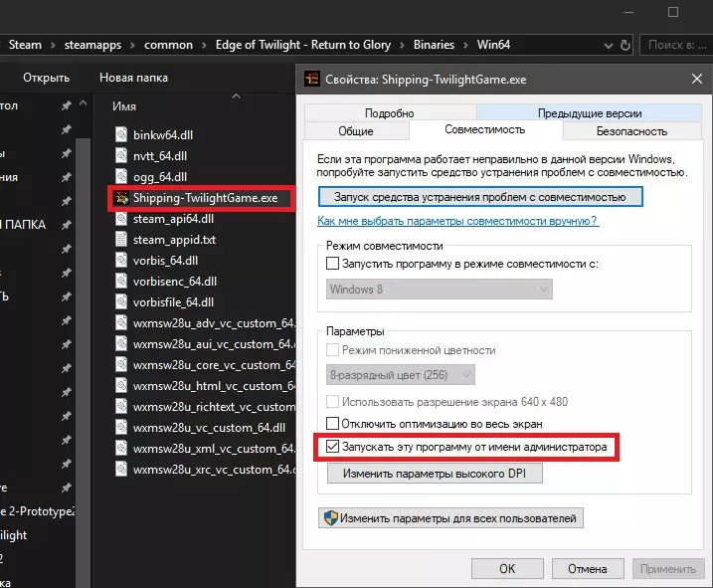Confirm with the OK button
Image resolution: width=713 pixels, height=588 pixels.
pyautogui.click(x=507, y=569)
